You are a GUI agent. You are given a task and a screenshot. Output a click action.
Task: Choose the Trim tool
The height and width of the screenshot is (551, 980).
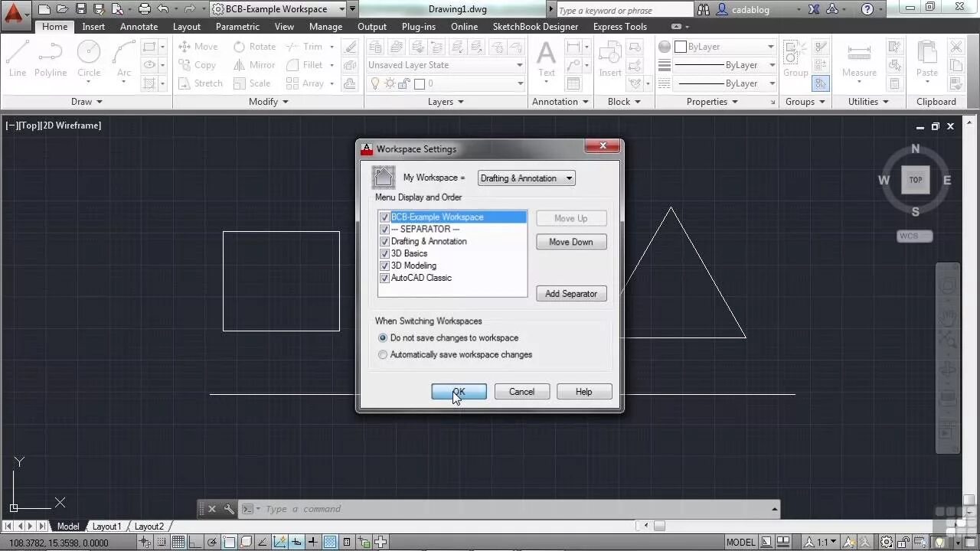point(305,47)
